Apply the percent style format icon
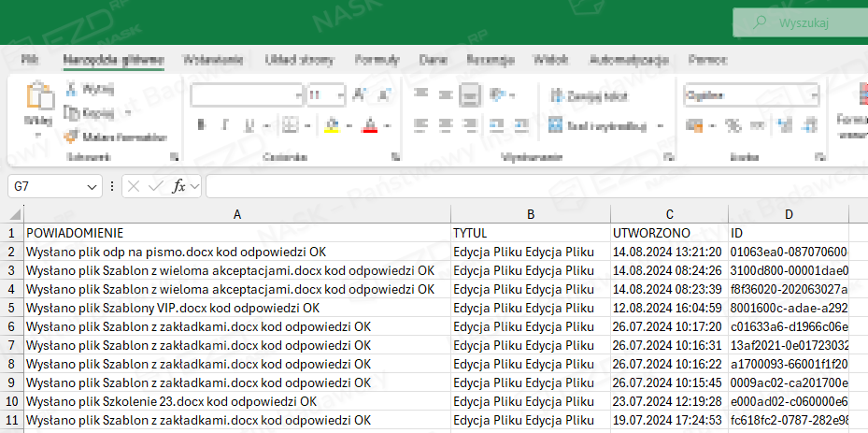The height and width of the screenshot is (433, 868). tap(732, 125)
